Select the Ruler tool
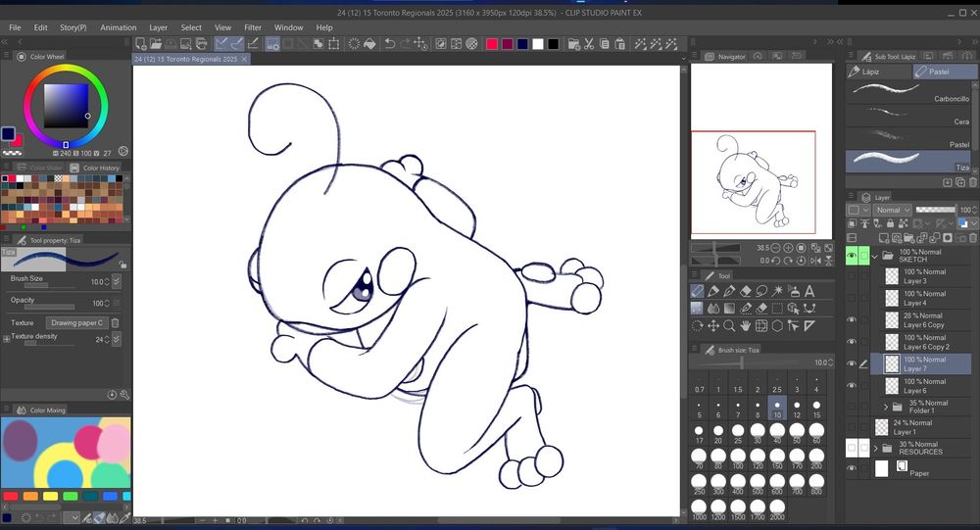This screenshot has width=980, height=530. coord(809,325)
